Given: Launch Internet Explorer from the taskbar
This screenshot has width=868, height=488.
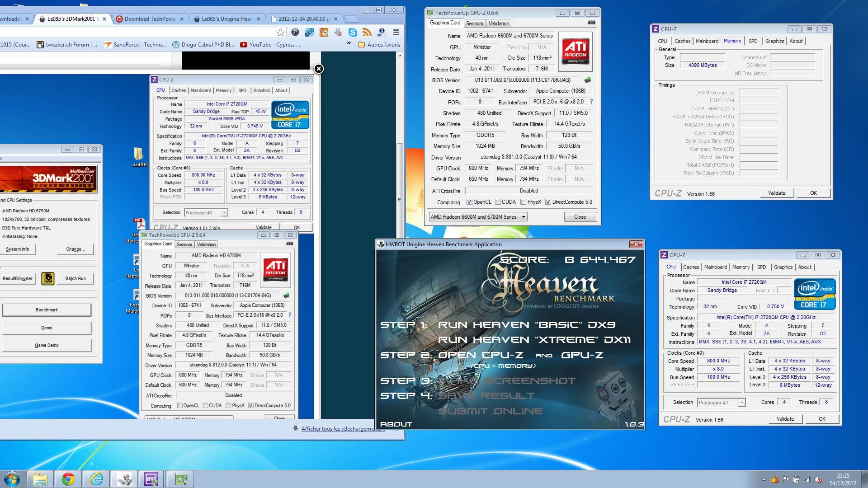Looking at the screenshot, I should [x=96, y=479].
